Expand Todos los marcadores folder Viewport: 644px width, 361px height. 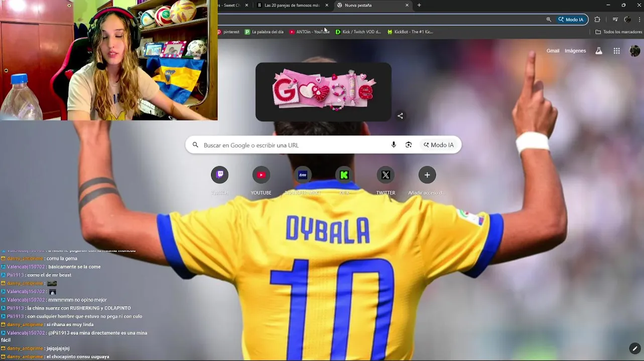point(618,32)
